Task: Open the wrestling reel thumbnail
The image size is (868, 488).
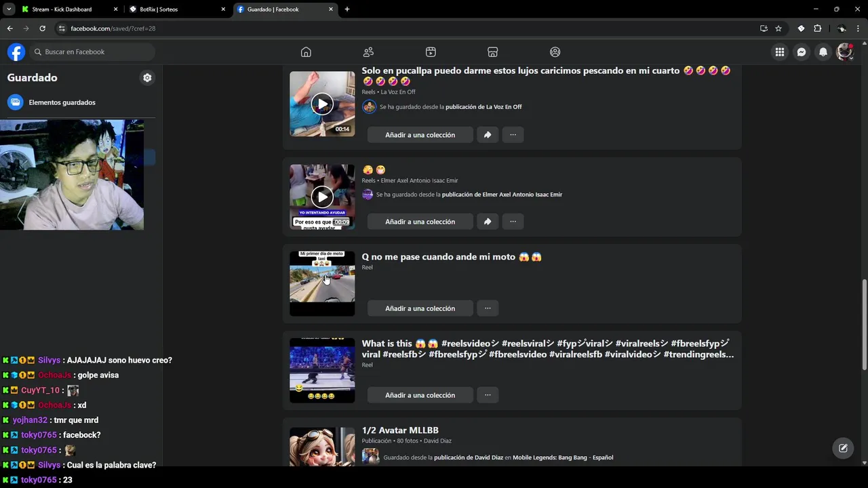Action: (322, 370)
